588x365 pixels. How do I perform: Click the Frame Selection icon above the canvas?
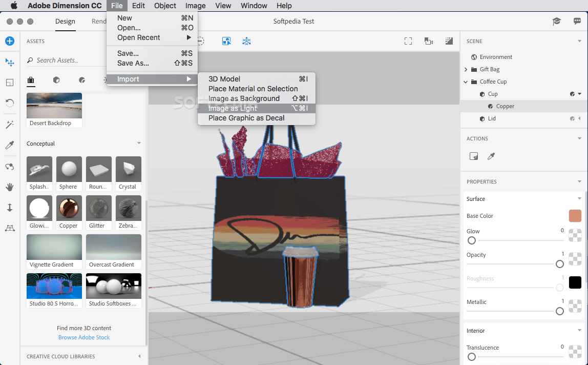click(408, 41)
